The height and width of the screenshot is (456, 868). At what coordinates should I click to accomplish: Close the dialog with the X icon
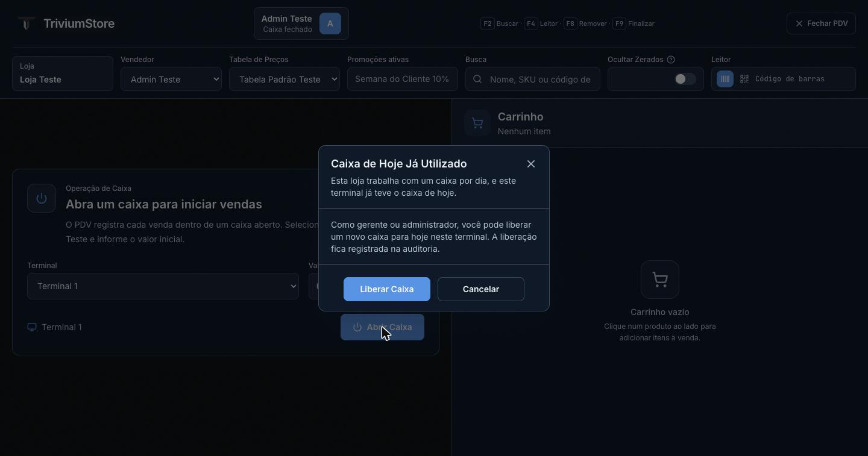click(x=530, y=164)
